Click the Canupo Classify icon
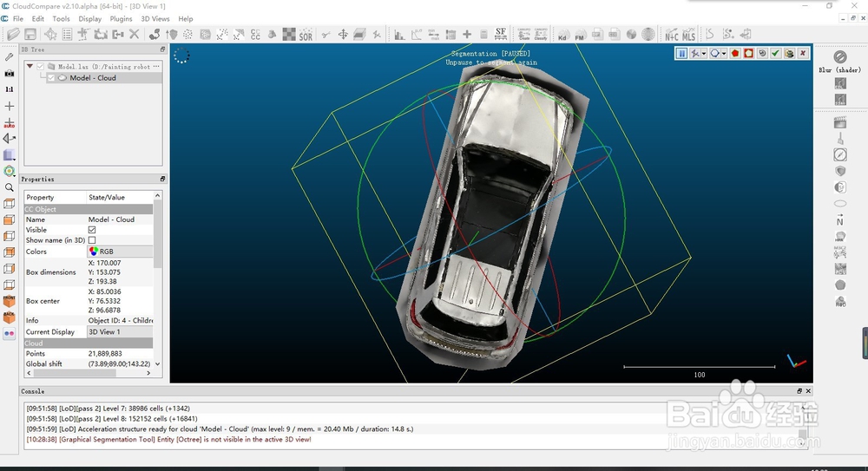 point(541,35)
